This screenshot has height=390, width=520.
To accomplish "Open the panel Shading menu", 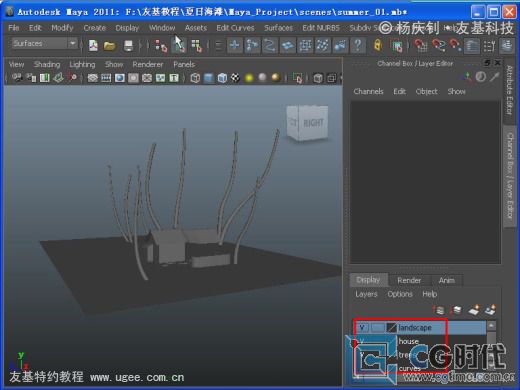I will pos(47,64).
